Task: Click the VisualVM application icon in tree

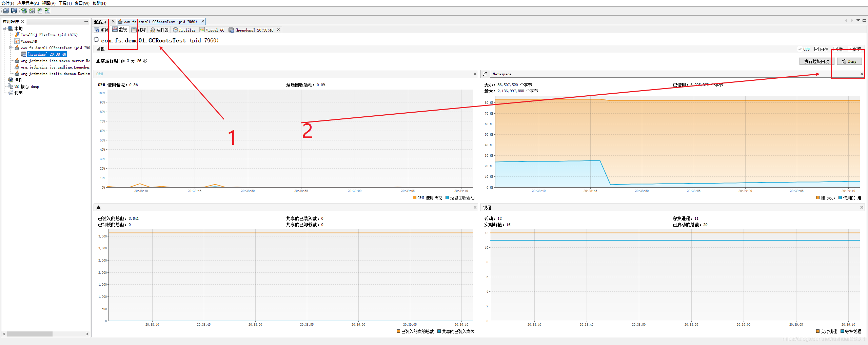Action: point(17,41)
